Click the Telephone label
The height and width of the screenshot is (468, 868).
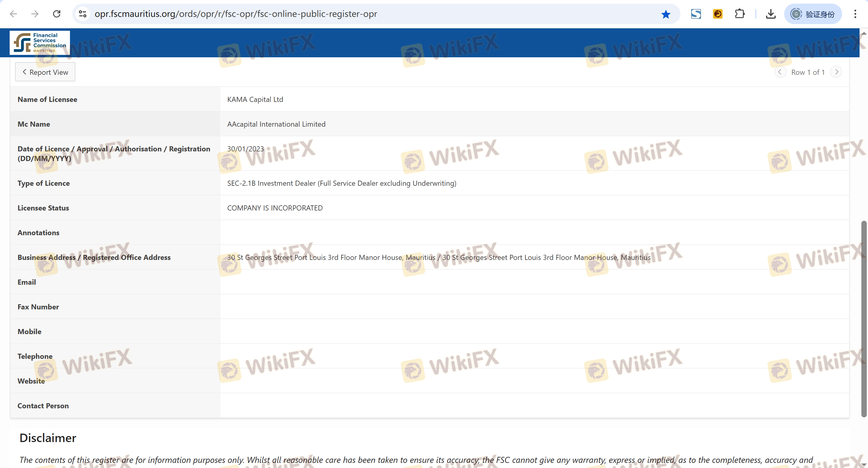pyautogui.click(x=35, y=356)
